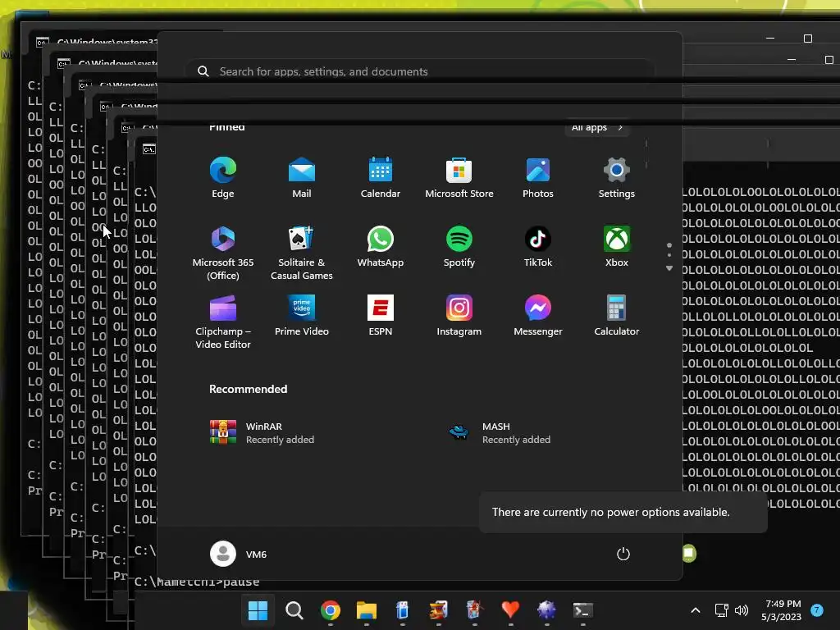Launch the ESPN app
This screenshot has height=630, width=840.
(x=381, y=316)
